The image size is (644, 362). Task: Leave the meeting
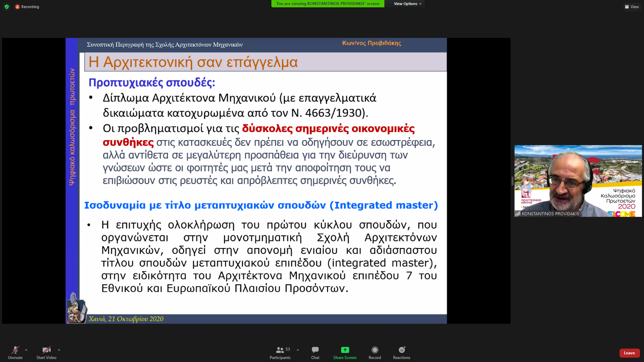click(x=629, y=353)
